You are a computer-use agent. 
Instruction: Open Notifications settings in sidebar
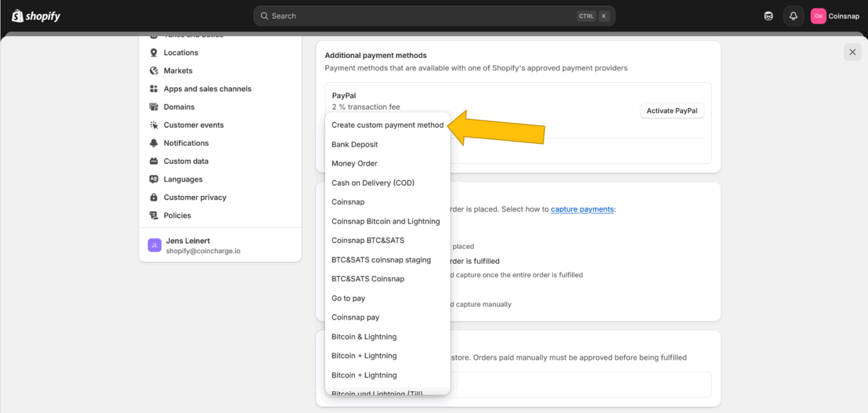point(186,143)
